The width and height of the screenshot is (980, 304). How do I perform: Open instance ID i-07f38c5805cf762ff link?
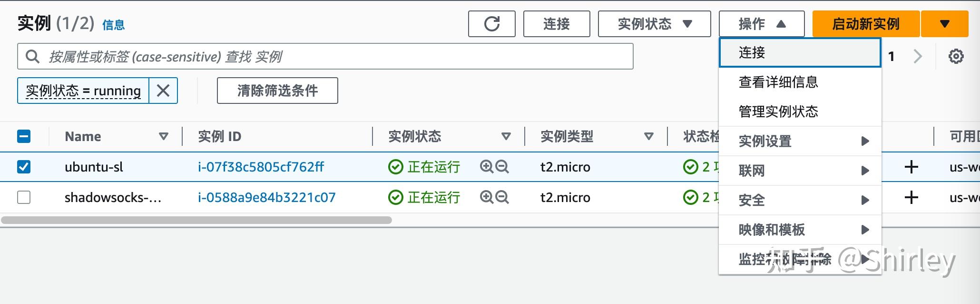(x=261, y=167)
